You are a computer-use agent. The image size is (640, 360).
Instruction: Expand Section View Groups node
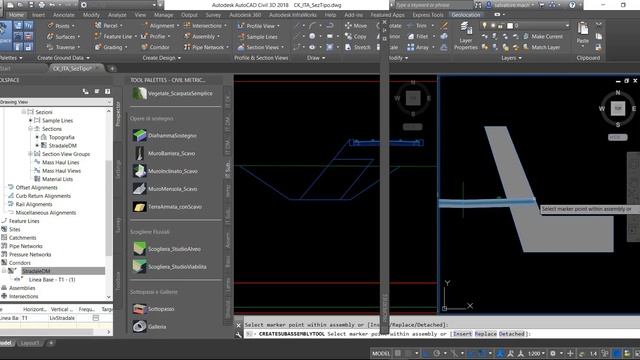(x=30, y=154)
